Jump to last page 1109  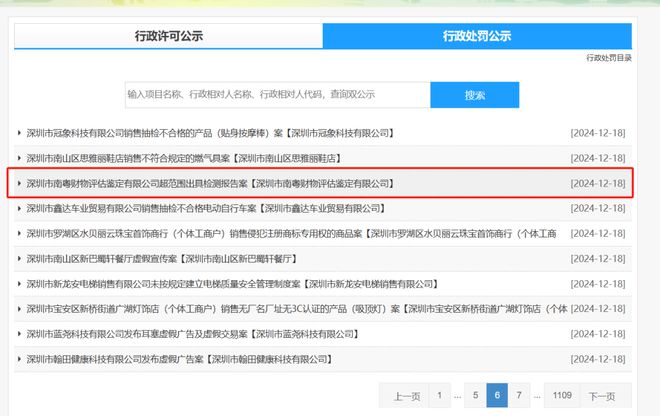coord(562,395)
